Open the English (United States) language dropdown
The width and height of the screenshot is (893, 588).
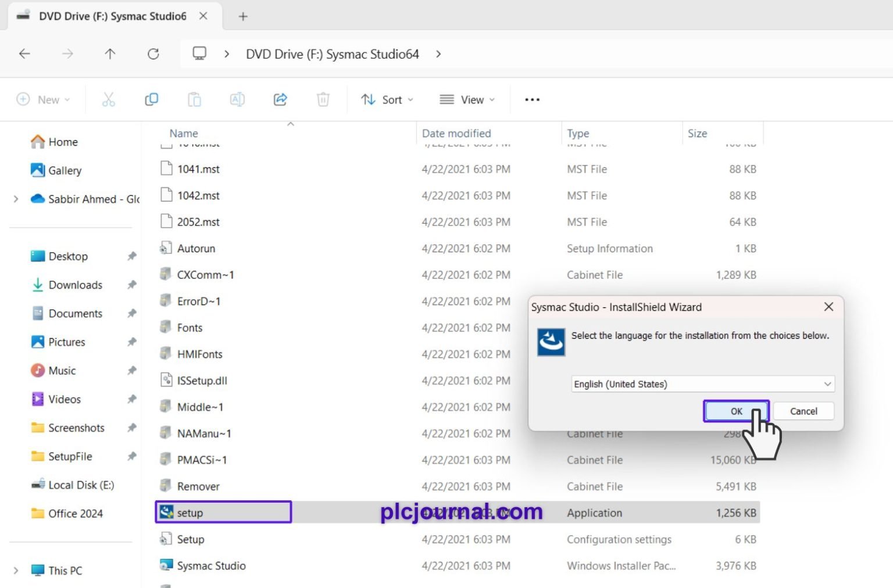pyautogui.click(x=702, y=384)
